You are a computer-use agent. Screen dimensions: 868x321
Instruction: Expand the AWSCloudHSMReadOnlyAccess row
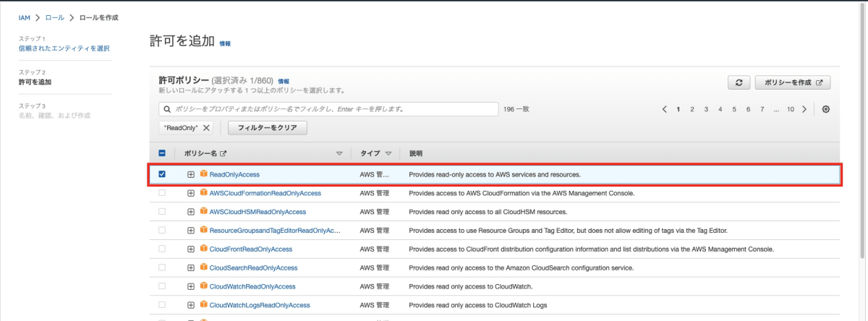(x=191, y=212)
